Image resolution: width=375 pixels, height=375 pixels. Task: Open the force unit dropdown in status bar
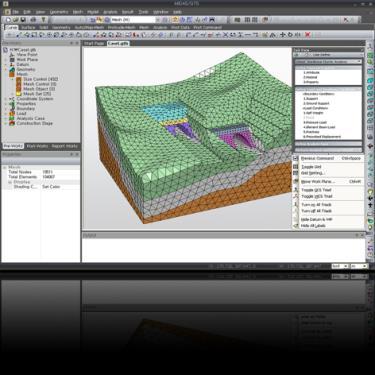click(340, 266)
